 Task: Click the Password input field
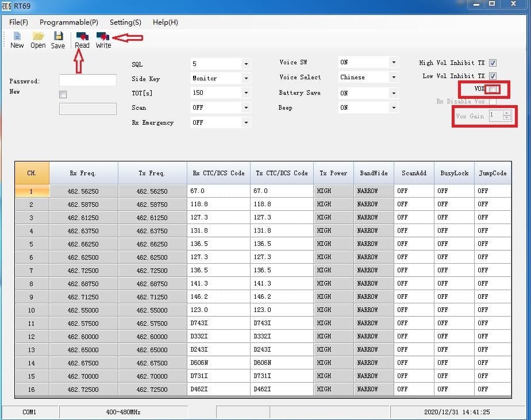[87, 80]
